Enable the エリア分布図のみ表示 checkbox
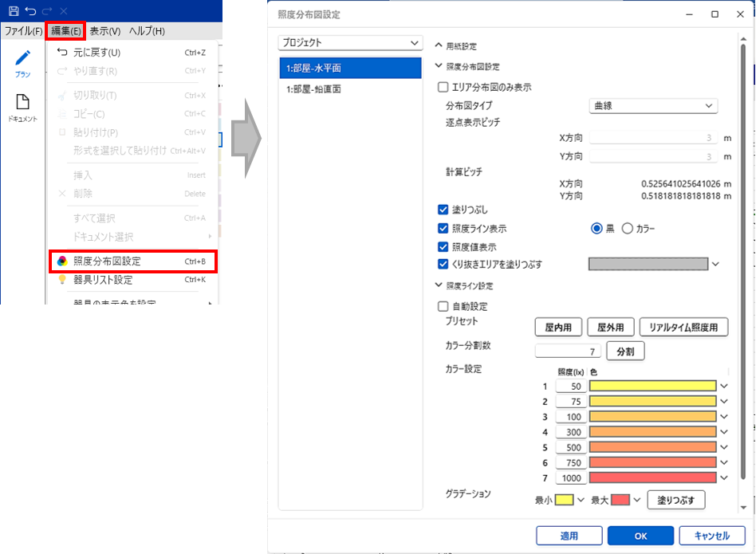756x554 pixels. pos(443,87)
